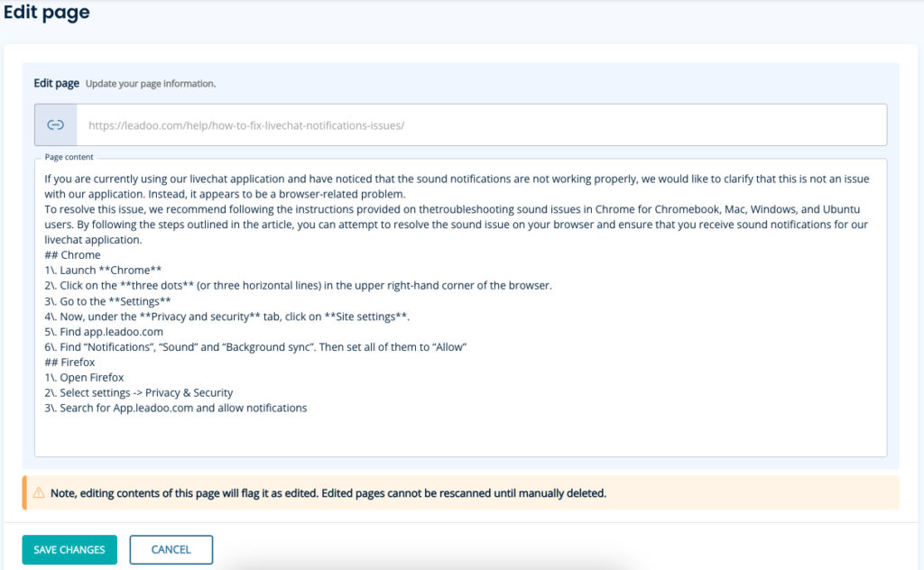Screen dimensions: 924x570
Task: Focus the page URL input field
Action: pyautogui.click(x=482, y=124)
